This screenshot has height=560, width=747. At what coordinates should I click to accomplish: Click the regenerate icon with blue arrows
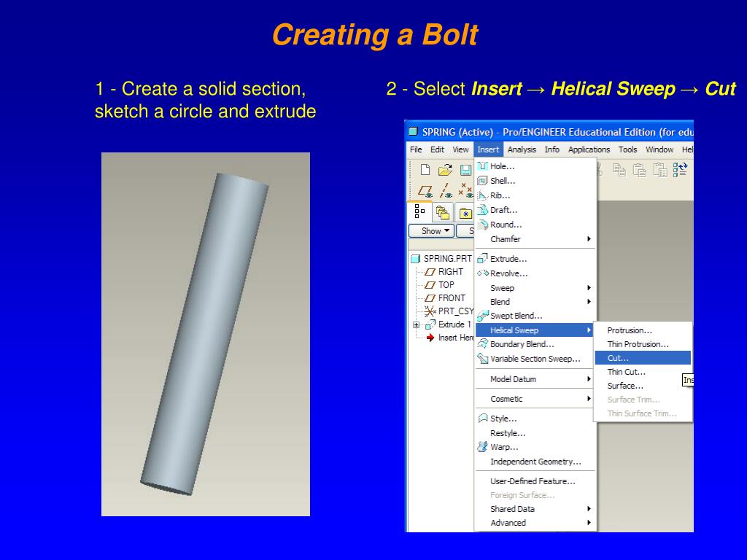[681, 169]
